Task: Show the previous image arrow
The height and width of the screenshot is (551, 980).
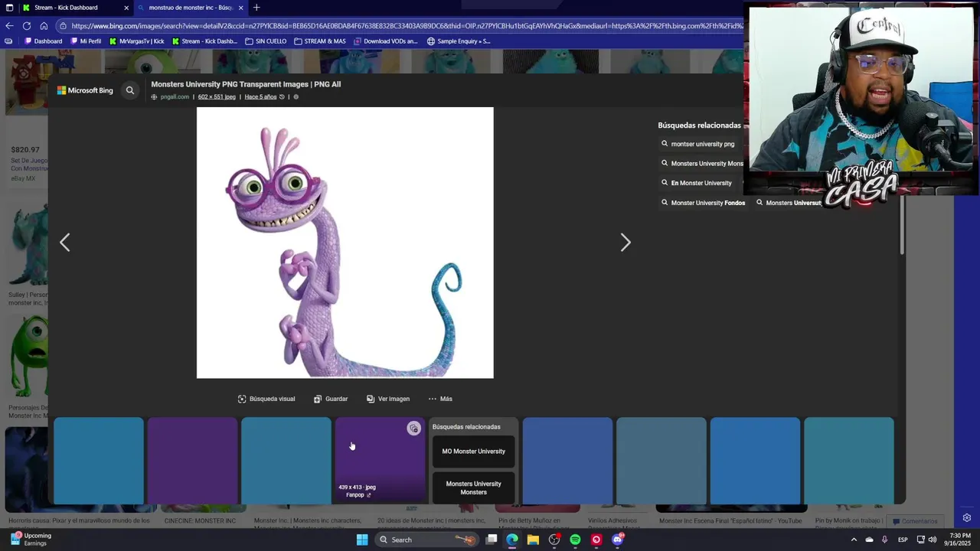Action: (x=65, y=243)
